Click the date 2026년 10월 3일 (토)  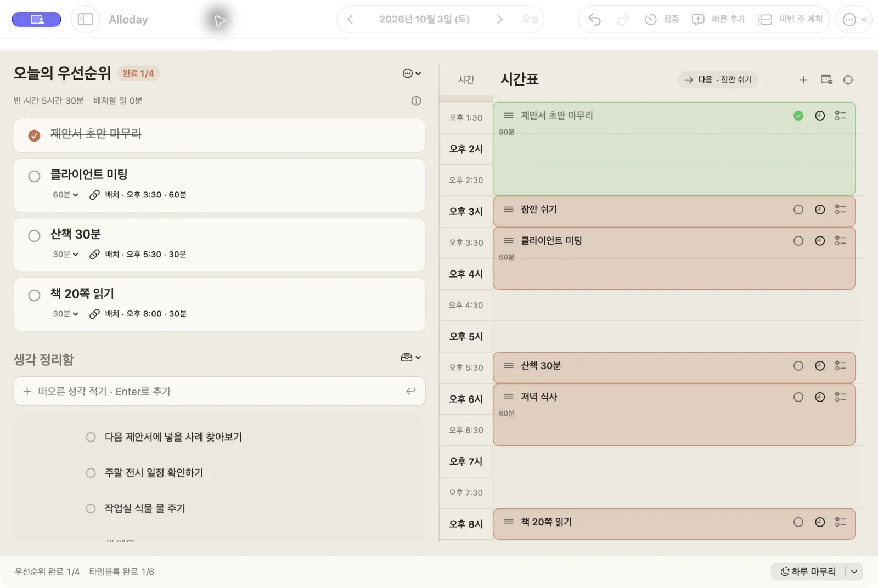[424, 20]
